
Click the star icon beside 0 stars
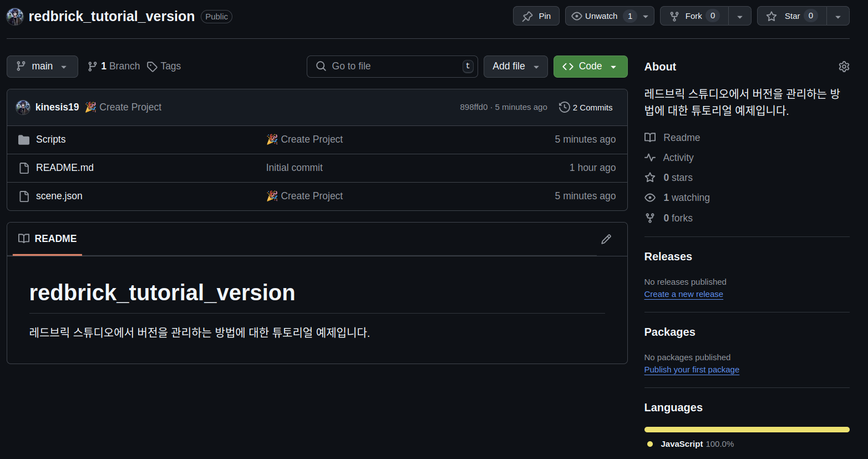coord(650,178)
